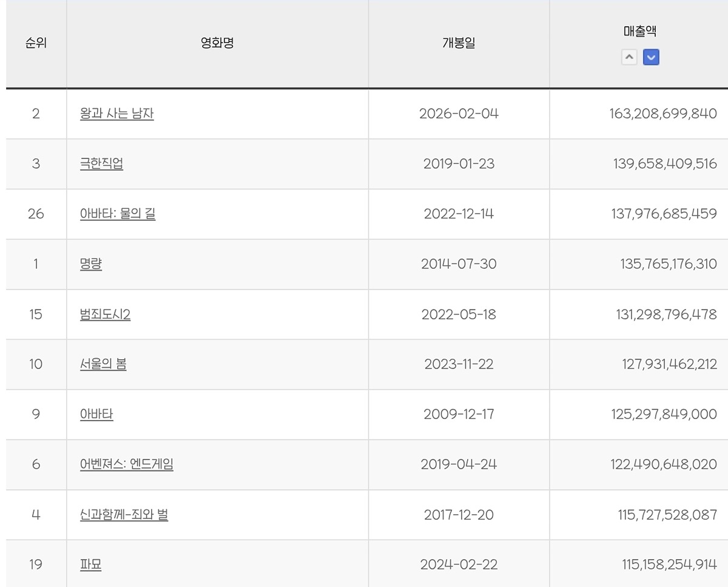Select the 순위 column header
This screenshot has height=587, width=728.
click(x=36, y=44)
